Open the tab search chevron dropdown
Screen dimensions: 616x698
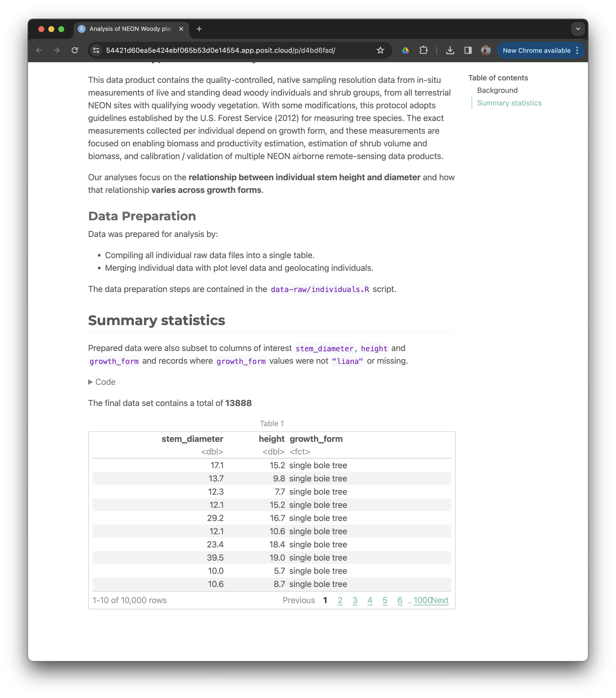578,29
